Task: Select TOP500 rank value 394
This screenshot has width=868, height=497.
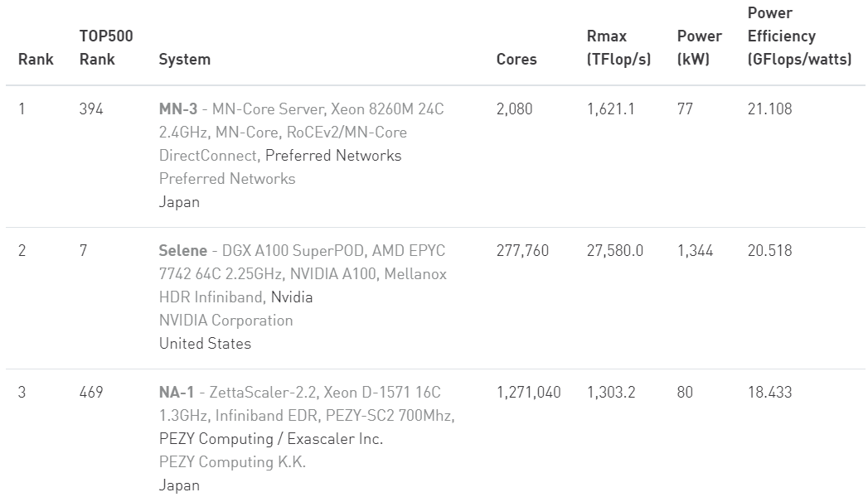Action: pos(91,109)
